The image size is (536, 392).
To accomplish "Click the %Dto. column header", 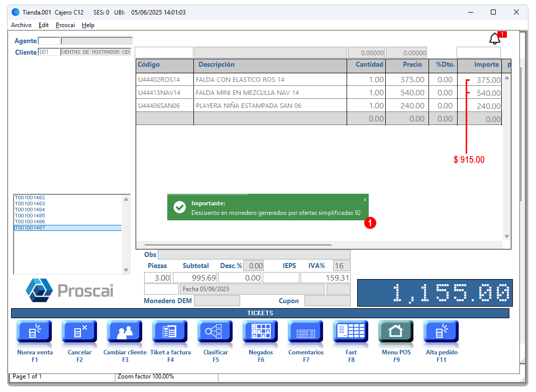I will (443, 65).
